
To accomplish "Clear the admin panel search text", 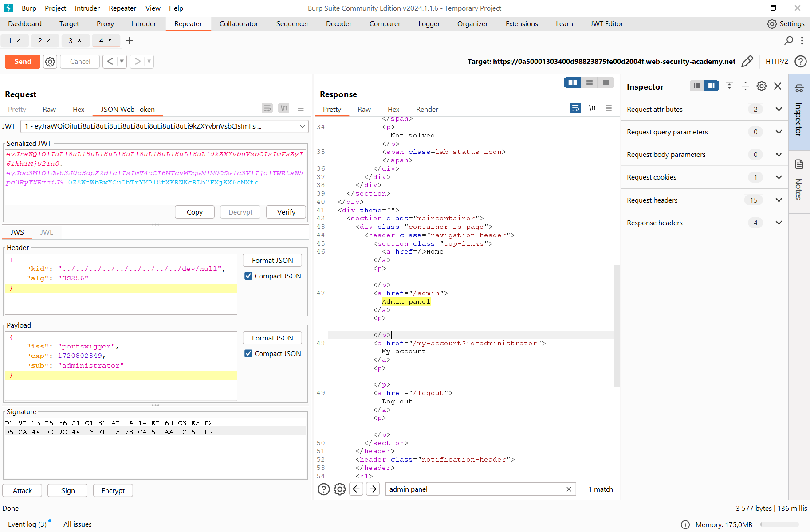I will pos(569,489).
